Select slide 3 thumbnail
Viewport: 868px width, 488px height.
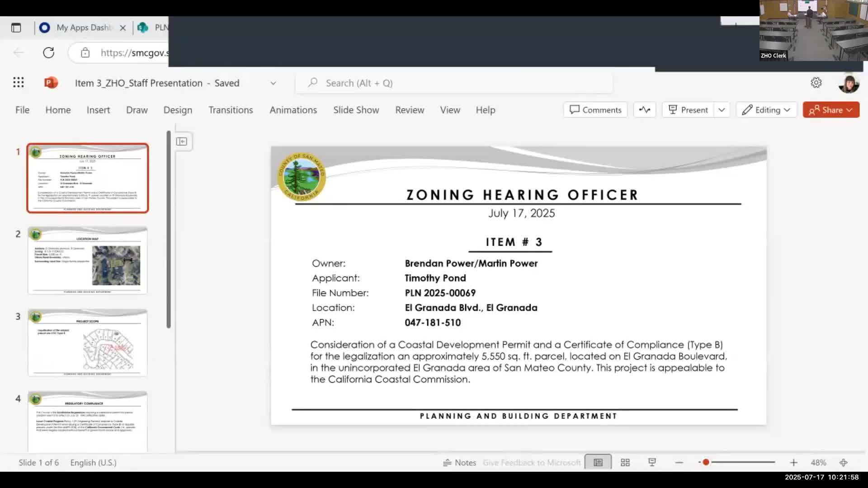coord(87,342)
